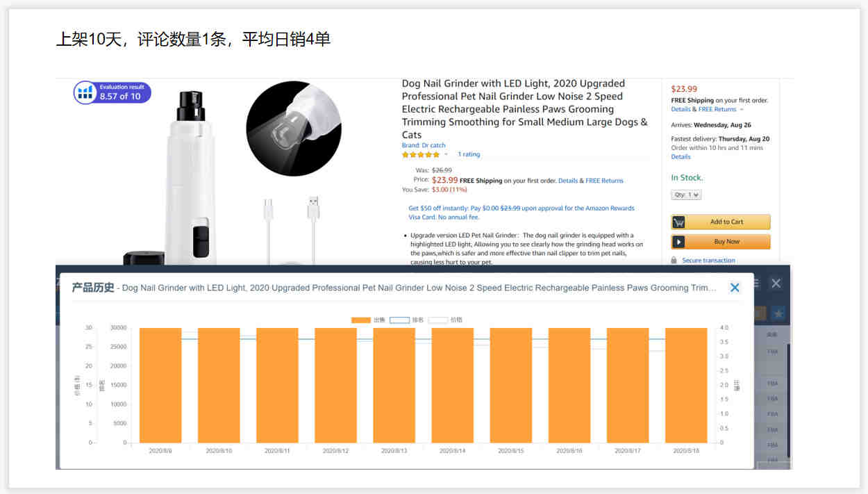The height and width of the screenshot is (494, 868).
Task: Expand the star rating breakdown arrow
Action: click(446, 155)
